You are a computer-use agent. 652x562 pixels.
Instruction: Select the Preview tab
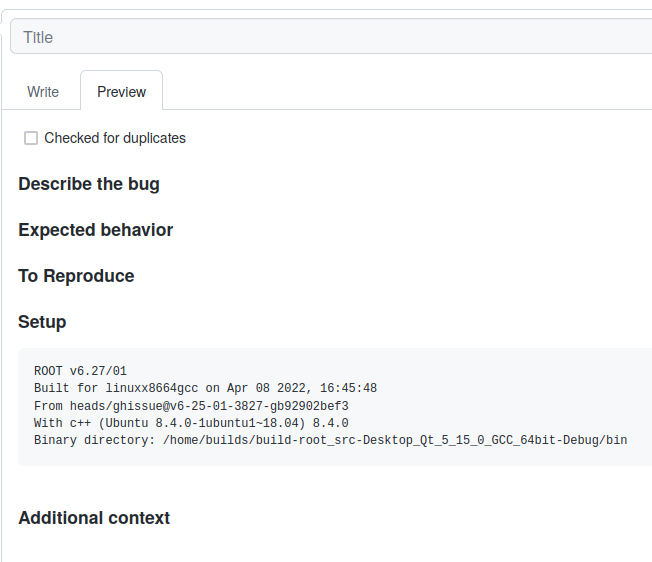tap(121, 92)
